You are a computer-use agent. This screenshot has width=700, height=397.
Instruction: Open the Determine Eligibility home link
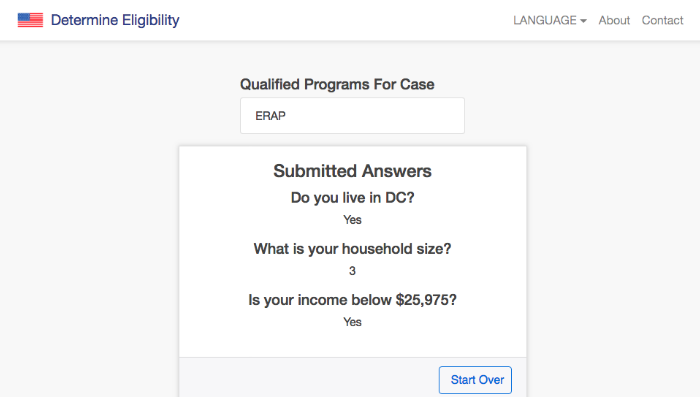tap(115, 20)
